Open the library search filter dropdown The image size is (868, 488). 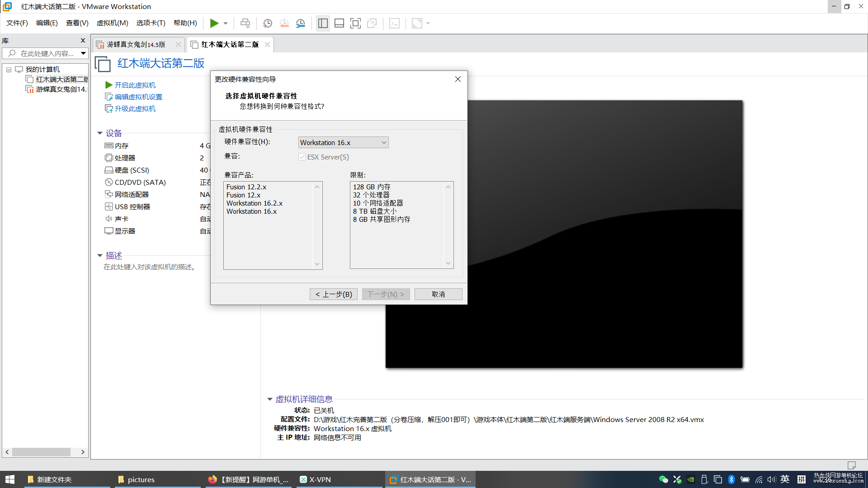[x=84, y=53]
